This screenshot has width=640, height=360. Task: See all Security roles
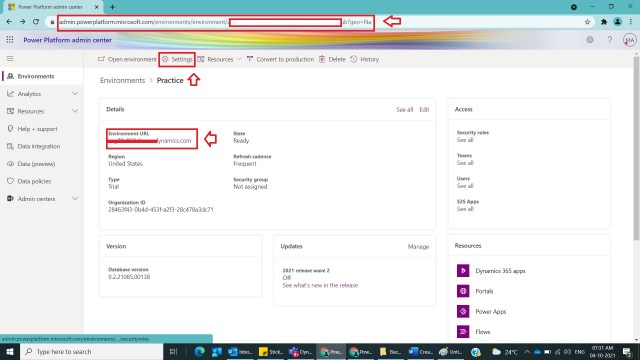465,140
